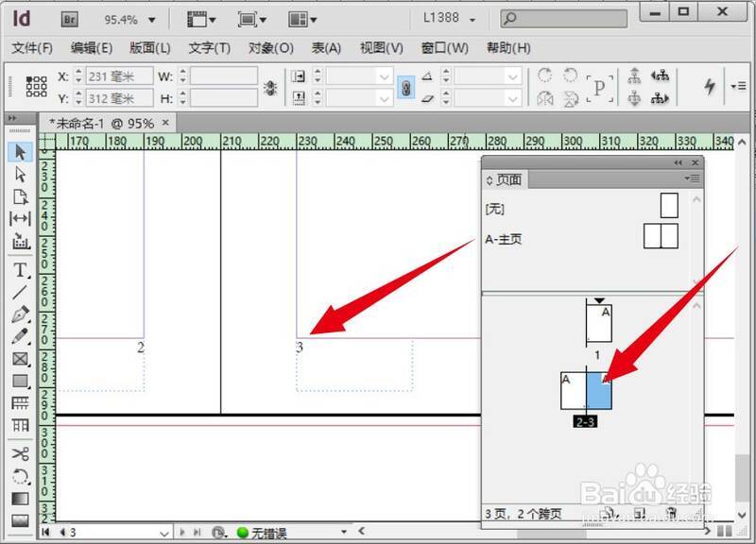The width and height of the screenshot is (756, 544).
Task: Open the 文件(F) menu
Action: pyautogui.click(x=33, y=48)
